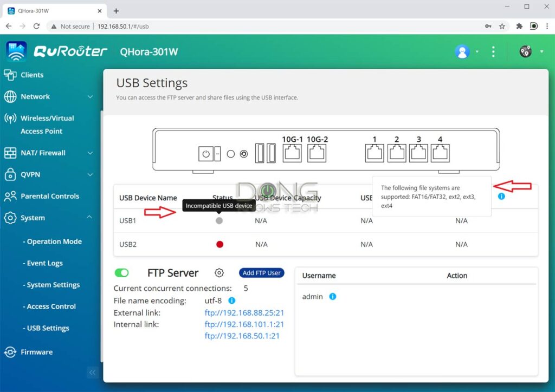Open the three-dot more options menu
This screenshot has height=392, width=555.
(493, 51)
